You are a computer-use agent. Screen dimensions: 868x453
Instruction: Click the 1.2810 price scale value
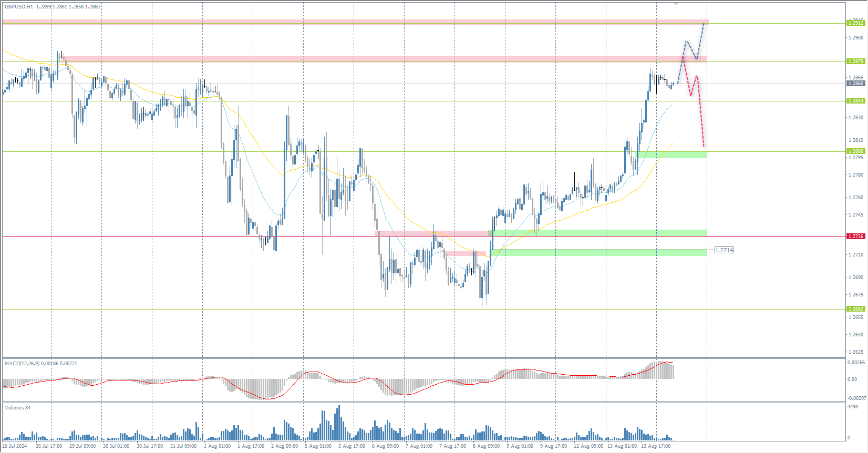(856, 140)
